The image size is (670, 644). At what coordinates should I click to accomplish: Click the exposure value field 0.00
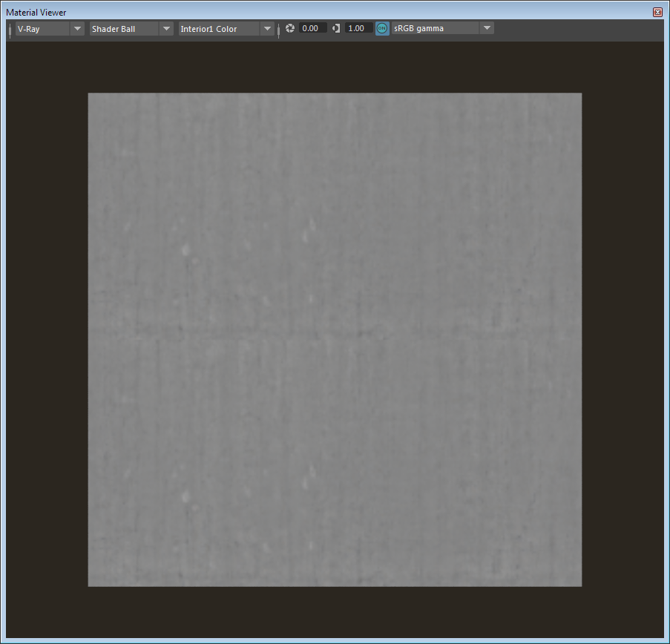pos(313,28)
